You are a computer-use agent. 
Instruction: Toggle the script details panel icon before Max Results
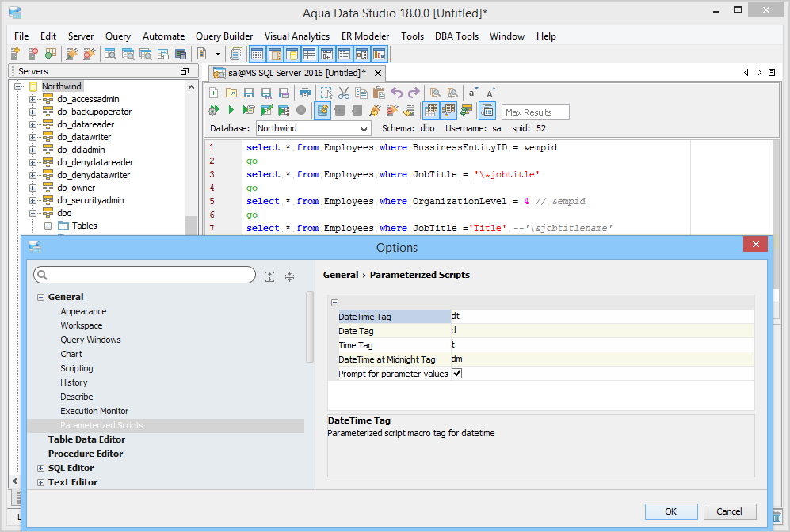pos(487,110)
